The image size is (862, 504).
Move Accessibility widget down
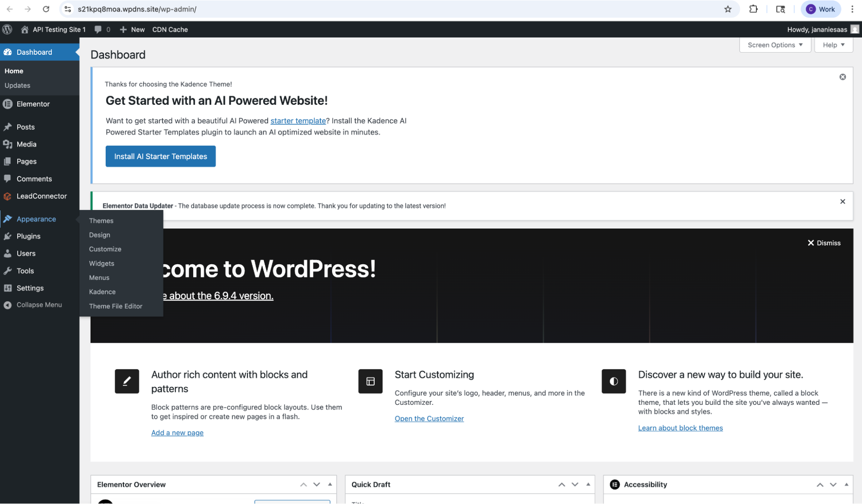click(833, 485)
